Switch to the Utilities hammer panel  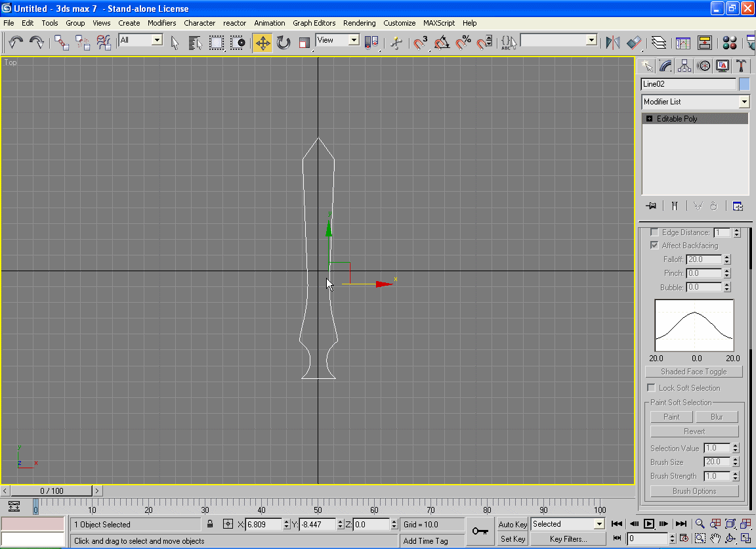coord(741,66)
